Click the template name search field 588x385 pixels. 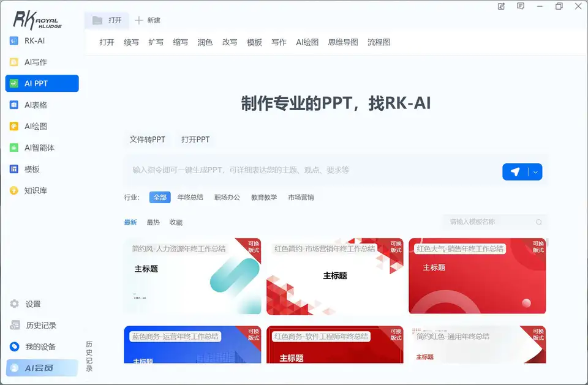click(495, 222)
